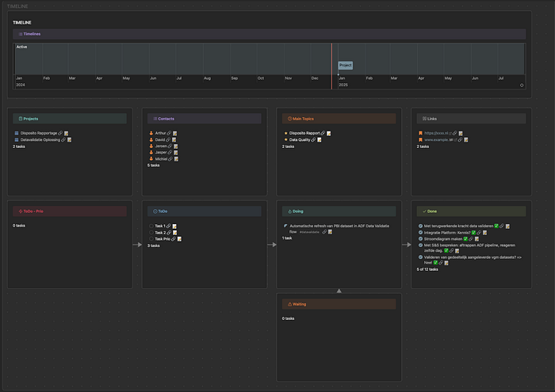Click the red current-date line on timeline
The image size is (555, 392).
[x=331, y=66]
